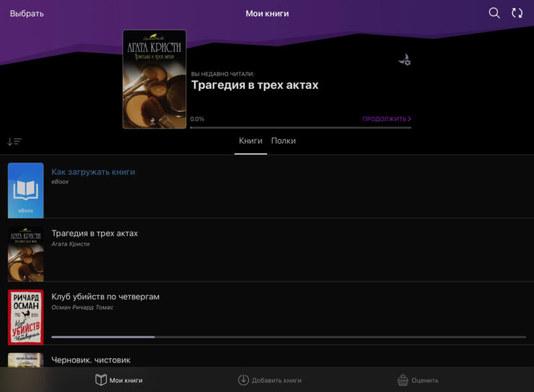Viewport: 534px width, 392px height.
Task: Click the recent book progress bar
Action: coord(301,128)
